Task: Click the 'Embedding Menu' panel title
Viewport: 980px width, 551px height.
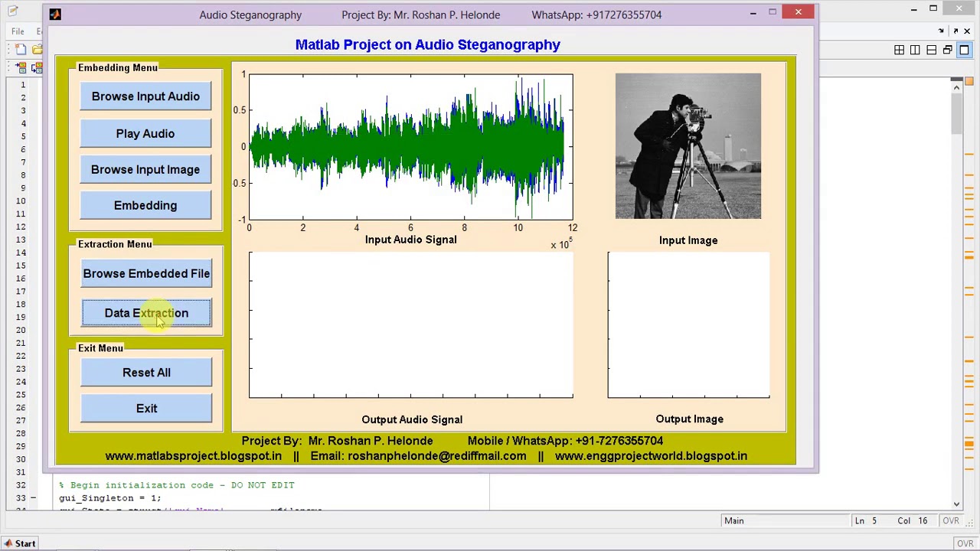Action: pyautogui.click(x=118, y=68)
